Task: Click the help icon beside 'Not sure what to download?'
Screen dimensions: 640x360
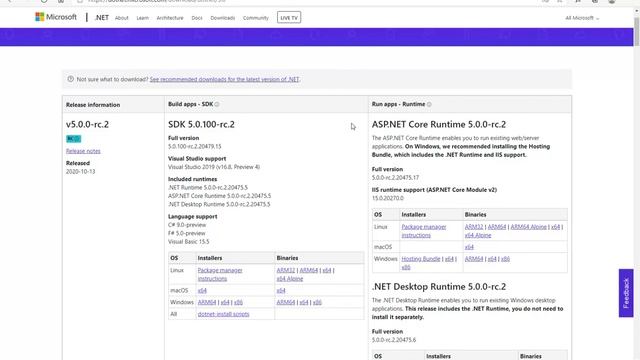Action: tap(70, 79)
